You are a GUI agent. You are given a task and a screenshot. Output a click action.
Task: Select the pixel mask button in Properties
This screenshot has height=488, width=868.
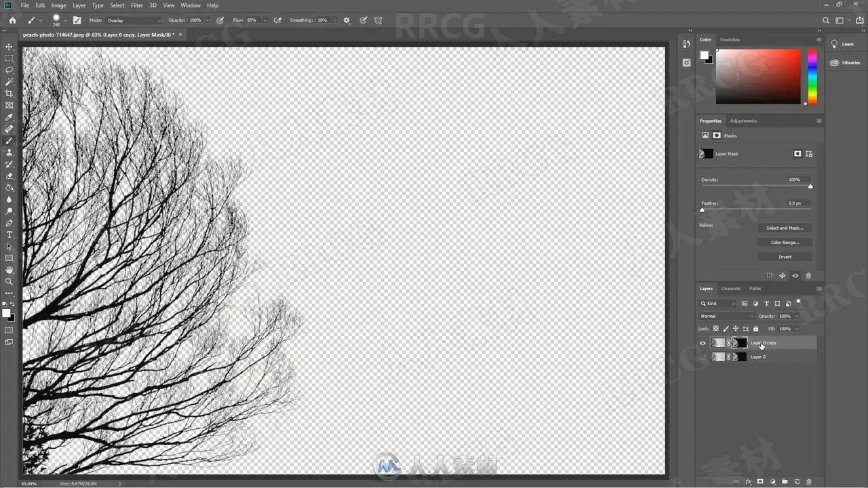(x=797, y=154)
